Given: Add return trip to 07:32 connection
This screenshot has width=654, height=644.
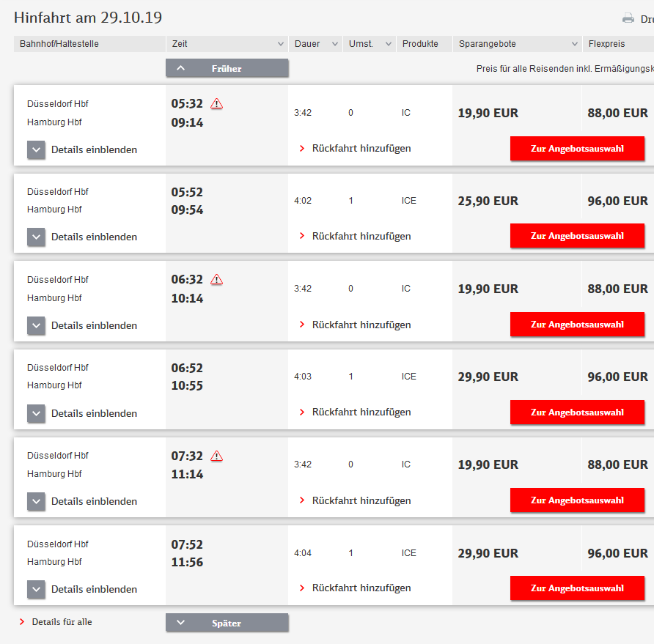Looking at the screenshot, I should pos(361,500).
